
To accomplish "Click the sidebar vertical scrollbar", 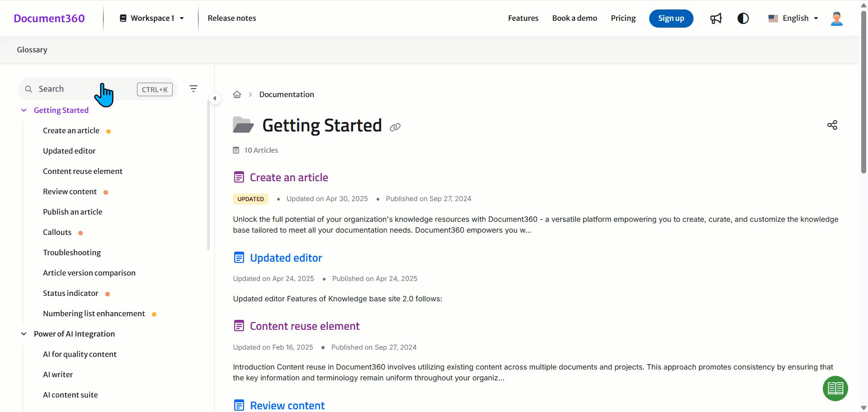I will [208, 175].
